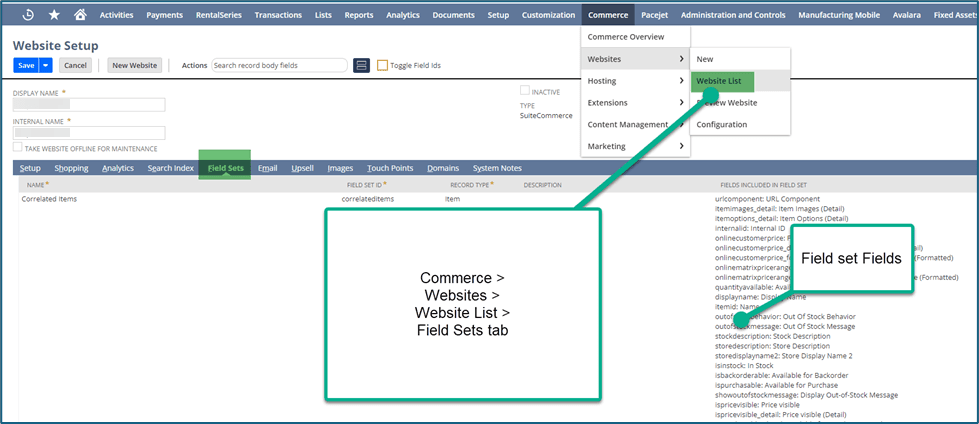Image resolution: width=979 pixels, height=424 pixels.
Task: Switch to the Touch Points tab
Action: [390, 168]
